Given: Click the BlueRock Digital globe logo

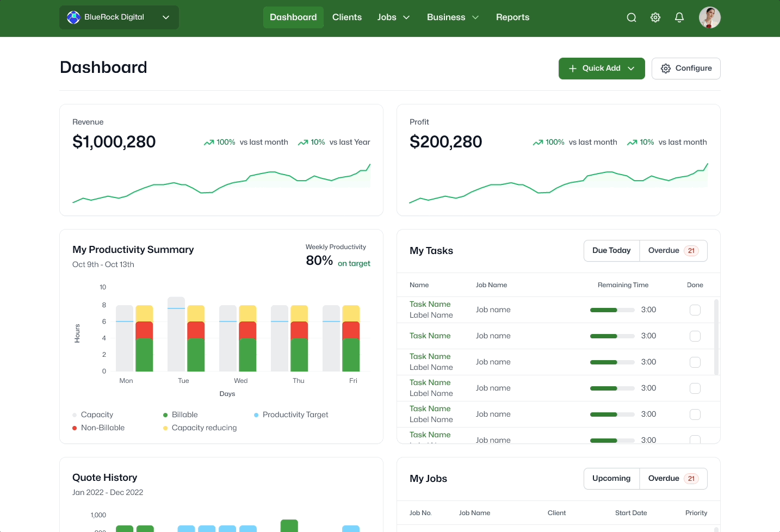Looking at the screenshot, I should point(73,17).
